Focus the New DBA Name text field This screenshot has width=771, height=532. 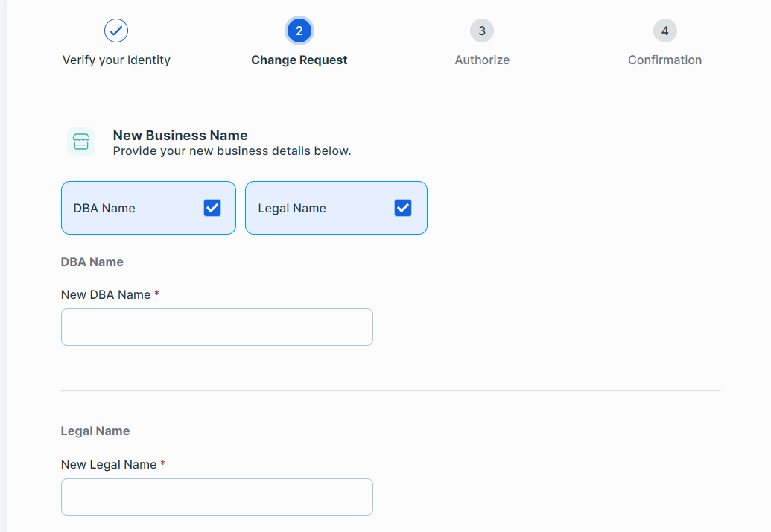point(217,327)
